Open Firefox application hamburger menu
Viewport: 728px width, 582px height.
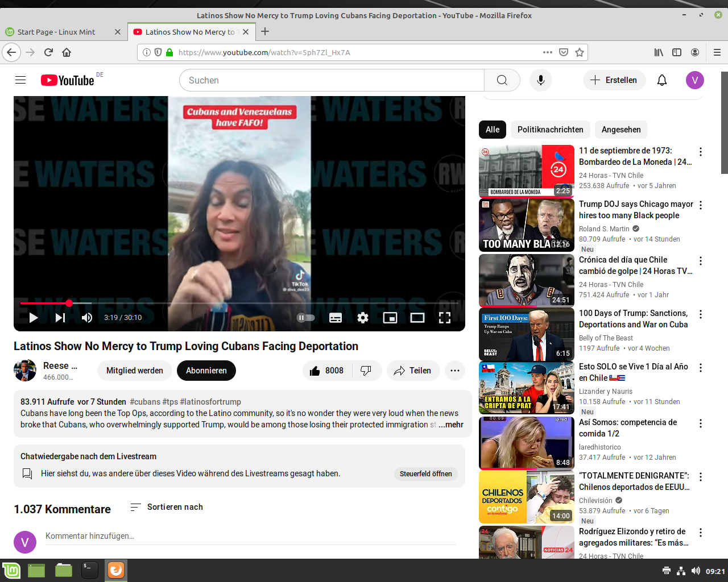[717, 52]
